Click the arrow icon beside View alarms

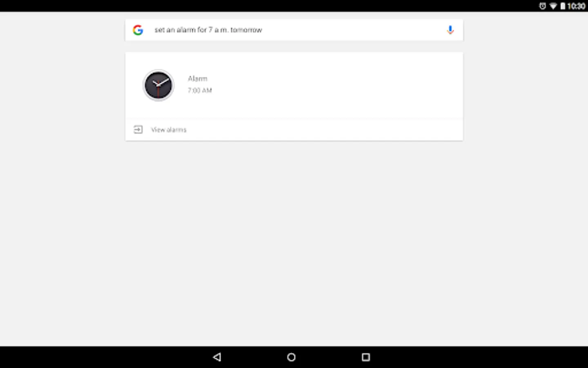tap(138, 130)
